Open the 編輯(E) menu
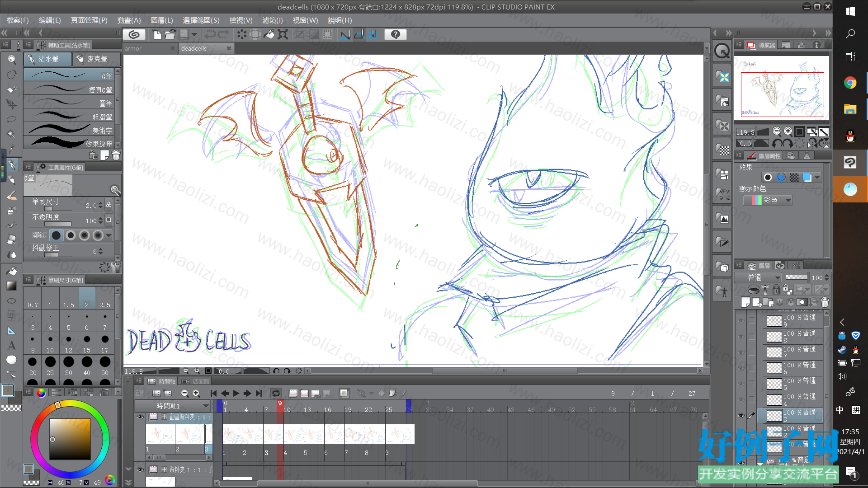This screenshot has width=868, height=488. [x=50, y=20]
